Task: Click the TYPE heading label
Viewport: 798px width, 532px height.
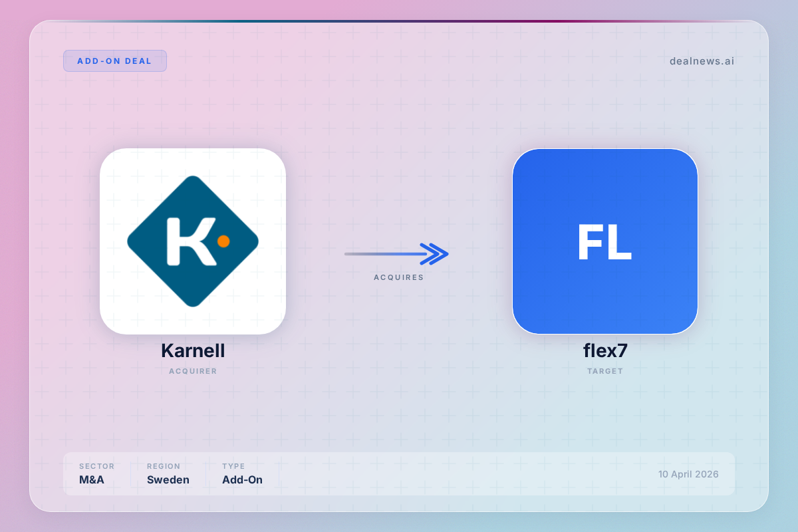Action: point(233,466)
